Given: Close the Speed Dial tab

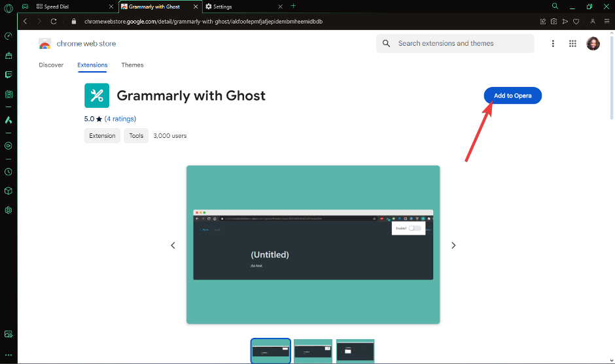Looking at the screenshot, I should [x=111, y=7].
